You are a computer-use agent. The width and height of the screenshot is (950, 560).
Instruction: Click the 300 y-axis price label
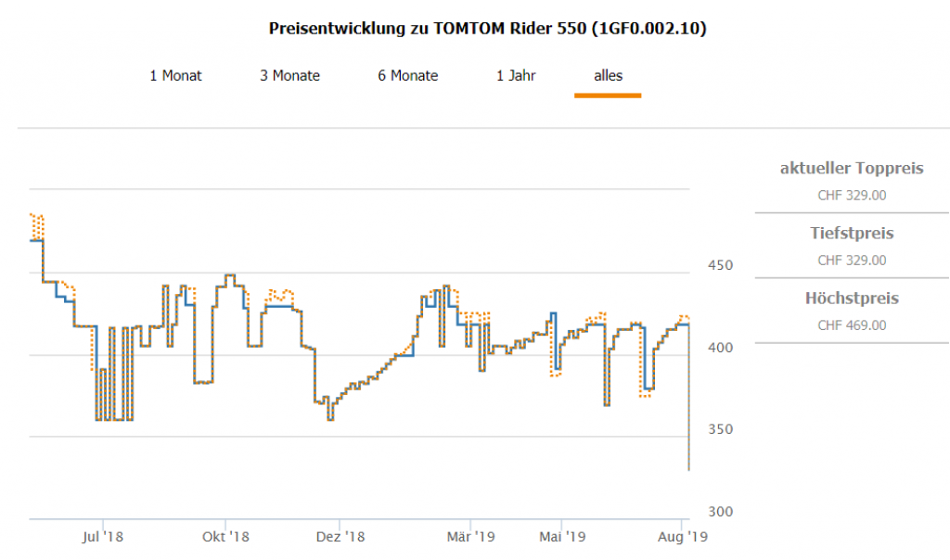coord(721,512)
